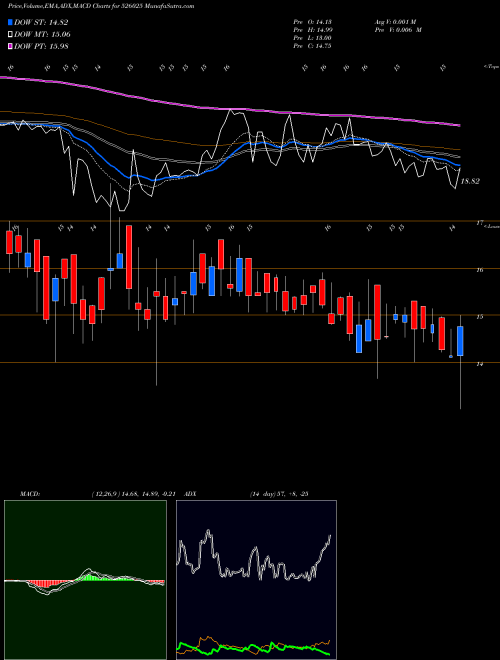This screenshot has height=660, width=500.
Task: Open the dark blue ADX indicator panel
Action: (x=256, y=580)
